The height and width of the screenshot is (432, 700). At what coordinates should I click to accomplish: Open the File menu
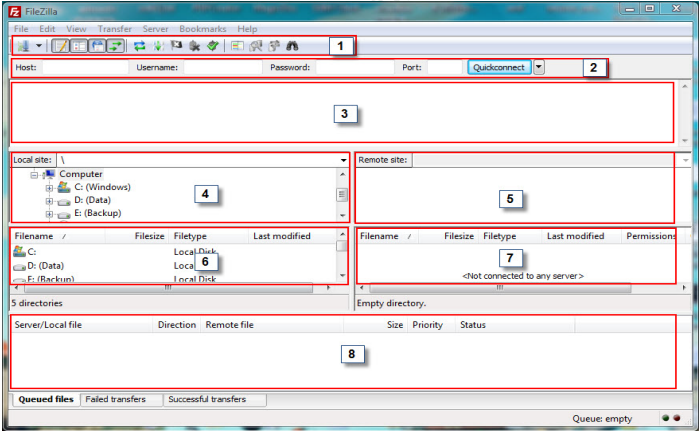click(21, 29)
